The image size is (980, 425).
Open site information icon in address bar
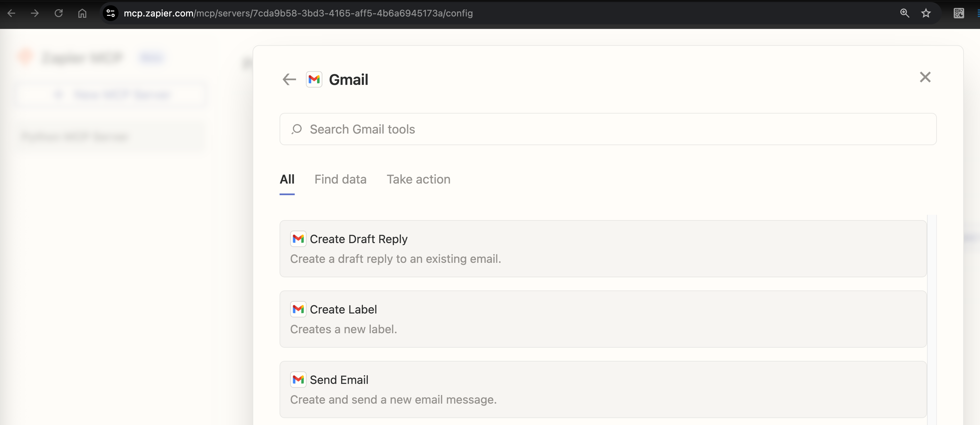pyautogui.click(x=110, y=13)
